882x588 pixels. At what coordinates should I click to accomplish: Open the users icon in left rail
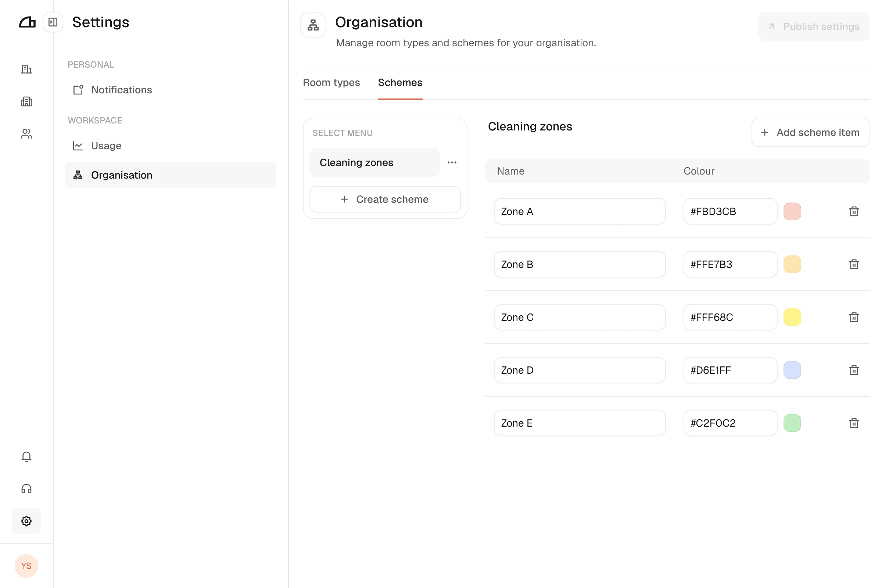(x=26, y=134)
